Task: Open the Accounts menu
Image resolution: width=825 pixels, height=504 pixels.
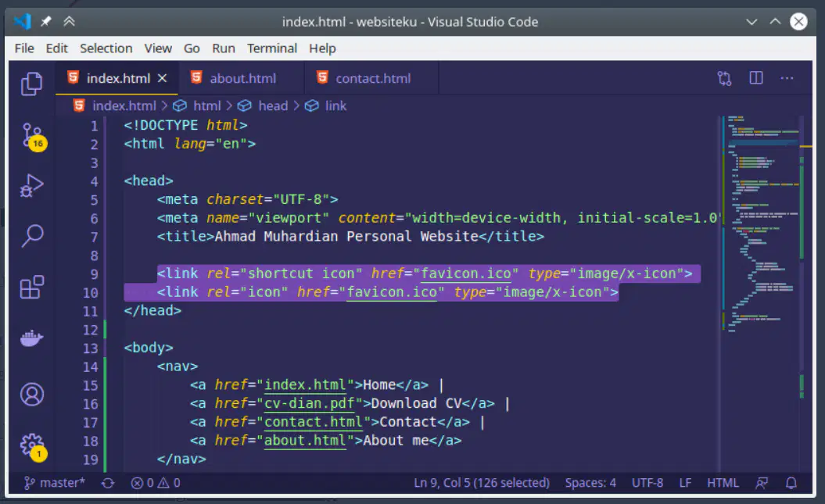Action: (31, 394)
